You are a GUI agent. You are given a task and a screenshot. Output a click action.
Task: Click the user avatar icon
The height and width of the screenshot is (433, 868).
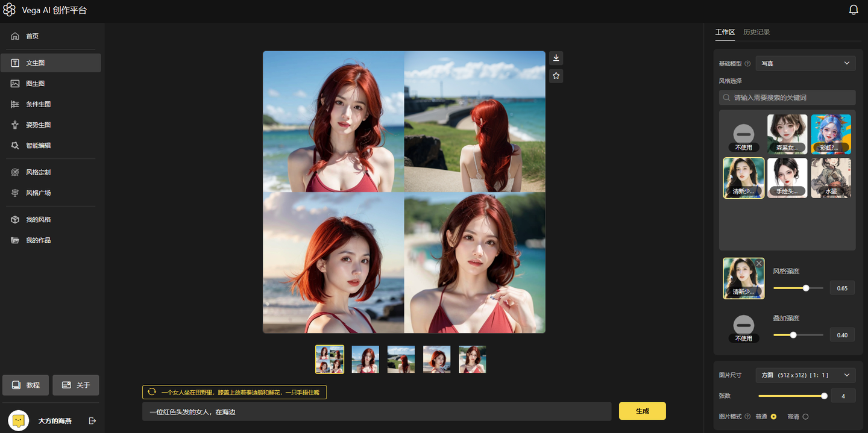tap(19, 420)
